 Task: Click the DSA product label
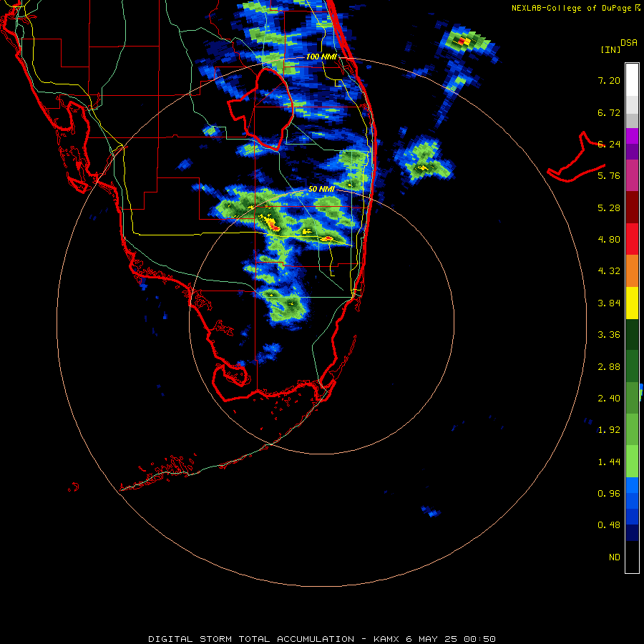[629, 43]
